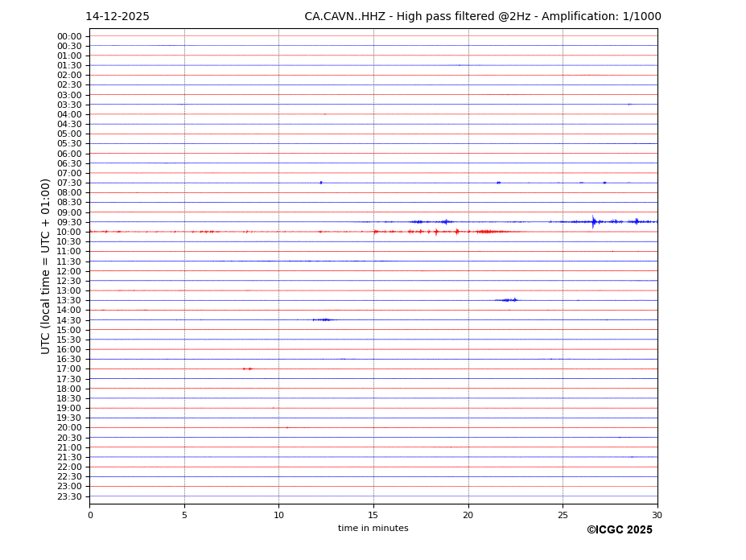The height and width of the screenshot is (560, 746).
Task: Click the 15 tick on the time axis
Action: tap(373, 515)
